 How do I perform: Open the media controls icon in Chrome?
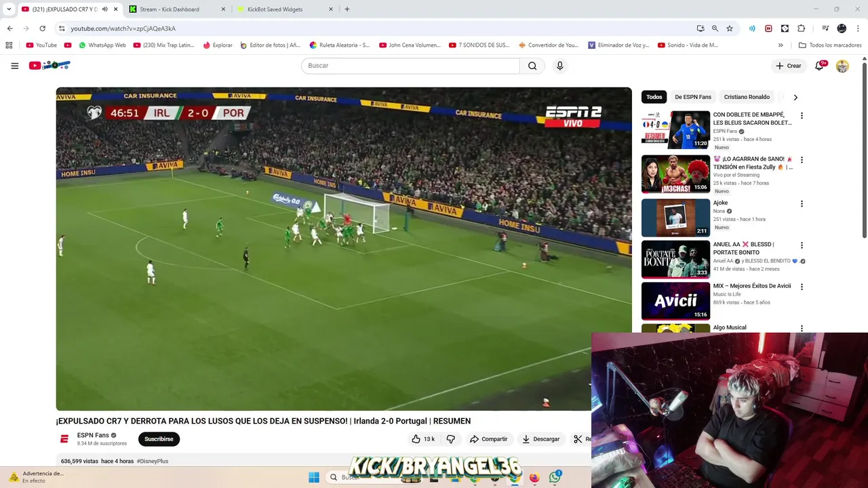click(825, 28)
